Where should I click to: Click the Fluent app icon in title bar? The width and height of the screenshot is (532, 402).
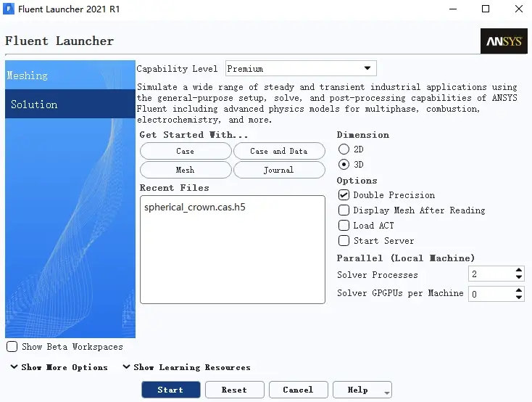[x=9, y=9]
